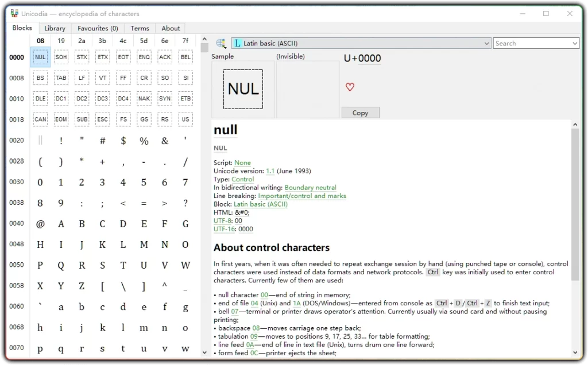Click the Copy button
Image resolution: width=588 pixels, height=365 pixels.
point(360,112)
